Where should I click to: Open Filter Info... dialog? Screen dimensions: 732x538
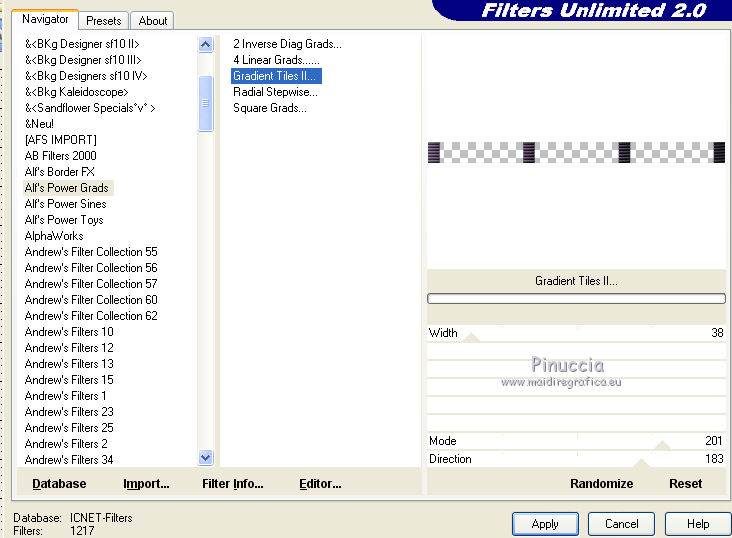232,484
